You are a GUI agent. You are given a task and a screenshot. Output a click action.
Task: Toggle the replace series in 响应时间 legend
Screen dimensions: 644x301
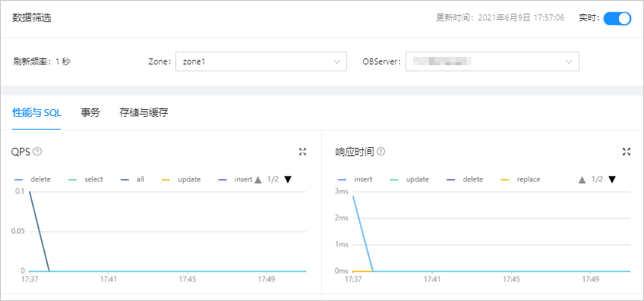pos(520,179)
